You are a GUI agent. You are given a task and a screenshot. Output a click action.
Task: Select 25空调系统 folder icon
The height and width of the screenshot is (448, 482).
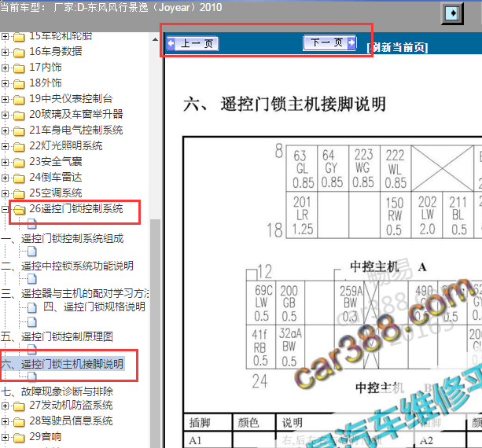click(19, 193)
